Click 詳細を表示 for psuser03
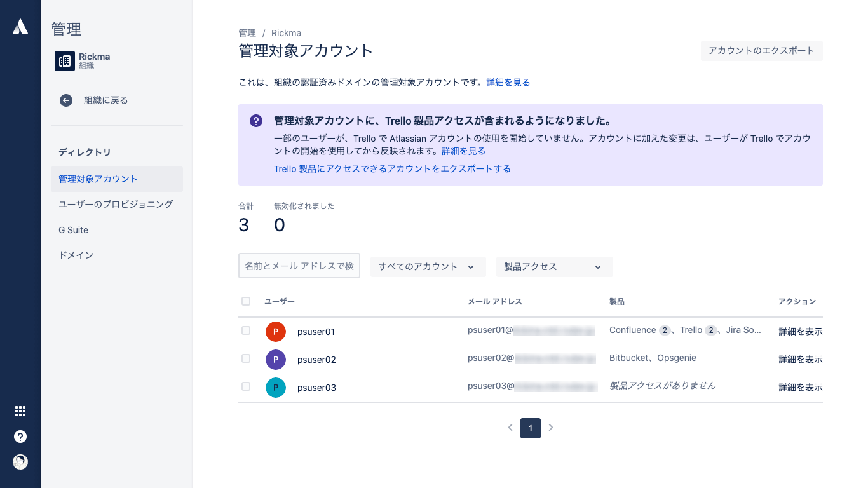Screen dimensions: 868x488 pyautogui.click(x=801, y=388)
